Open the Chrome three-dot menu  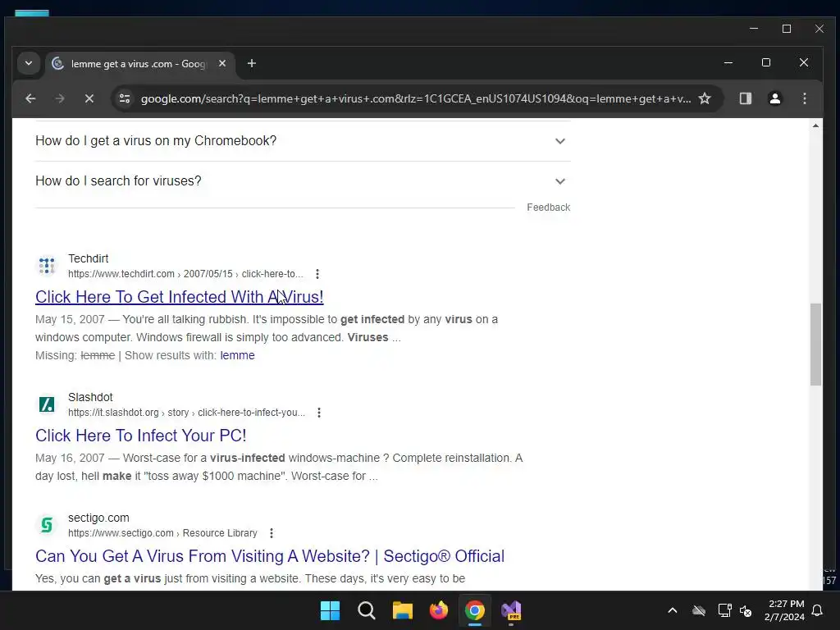804,98
